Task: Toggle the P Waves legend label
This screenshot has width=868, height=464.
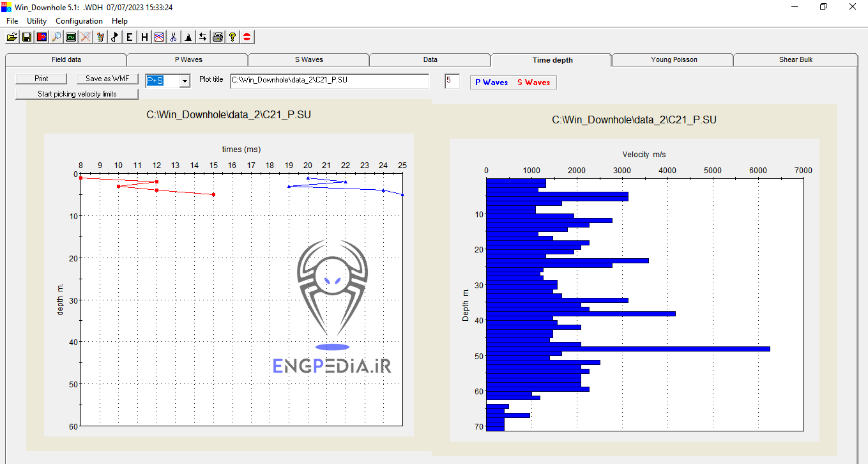Action: pyautogui.click(x=491, y=82)
